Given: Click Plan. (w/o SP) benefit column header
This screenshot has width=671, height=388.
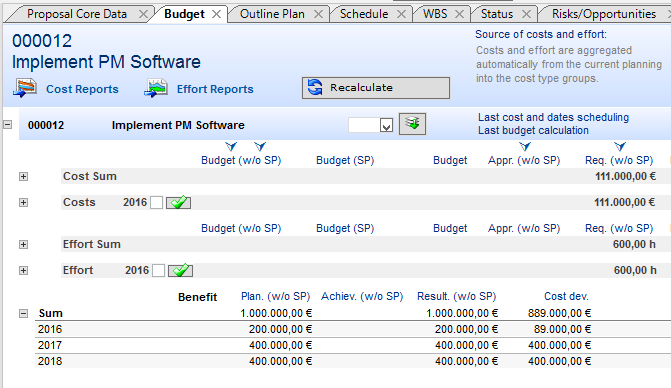Looking at the screenshot, I should [275, 296].
